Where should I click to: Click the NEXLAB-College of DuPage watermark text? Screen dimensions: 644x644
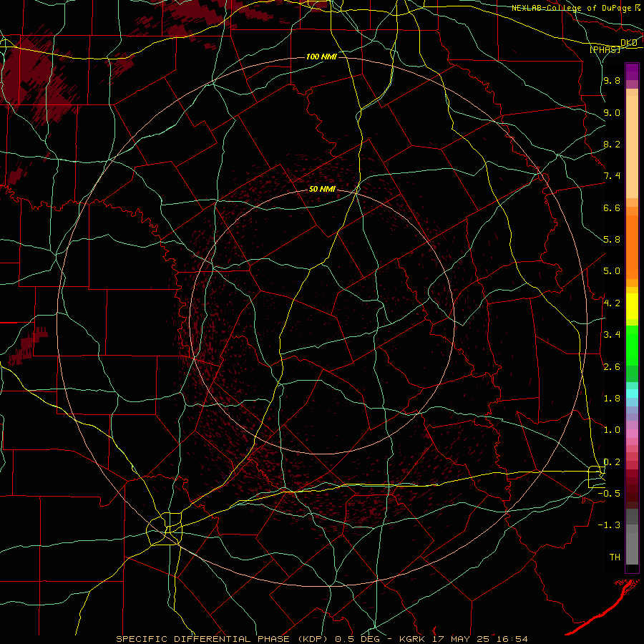[x=572, y=8]
